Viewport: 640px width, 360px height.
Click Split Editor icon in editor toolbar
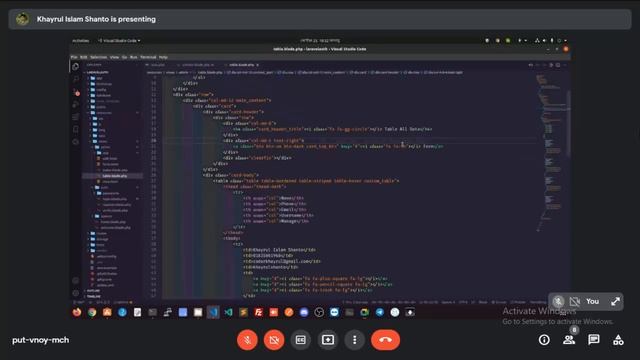[x=558, y=65]
